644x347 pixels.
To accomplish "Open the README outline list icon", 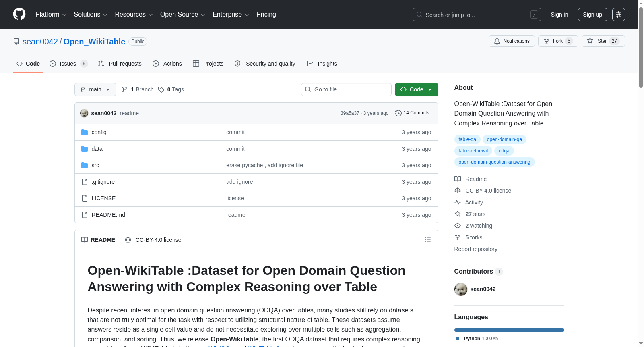I will coord(428,240).
